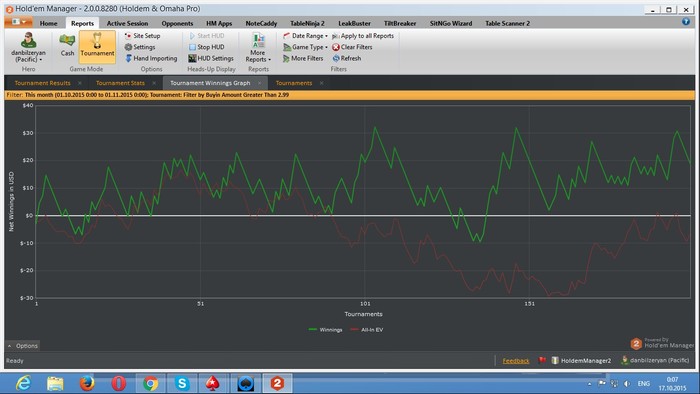Open Google Chrome from the taskbar
Viewport: 700px width, 394px height.
pos(150,383)
